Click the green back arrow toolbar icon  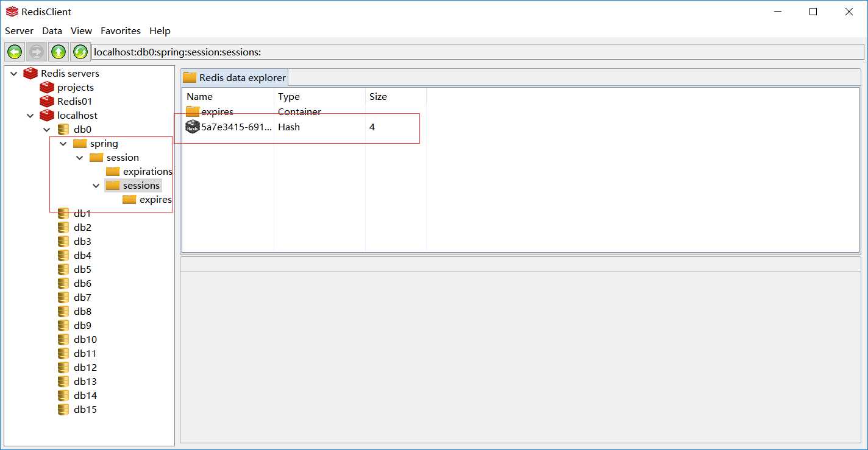pyautogui.click(x=15, y=52)
